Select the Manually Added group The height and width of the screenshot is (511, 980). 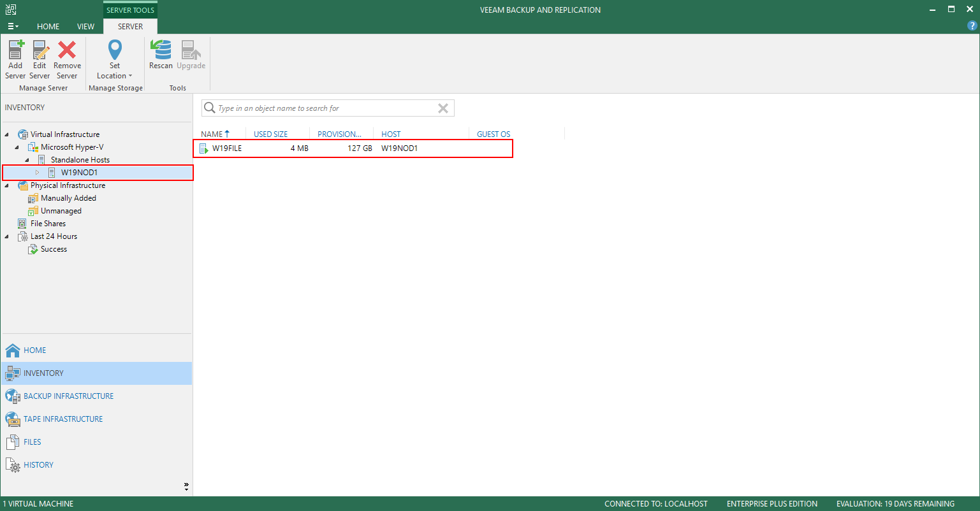coord(68,198)
